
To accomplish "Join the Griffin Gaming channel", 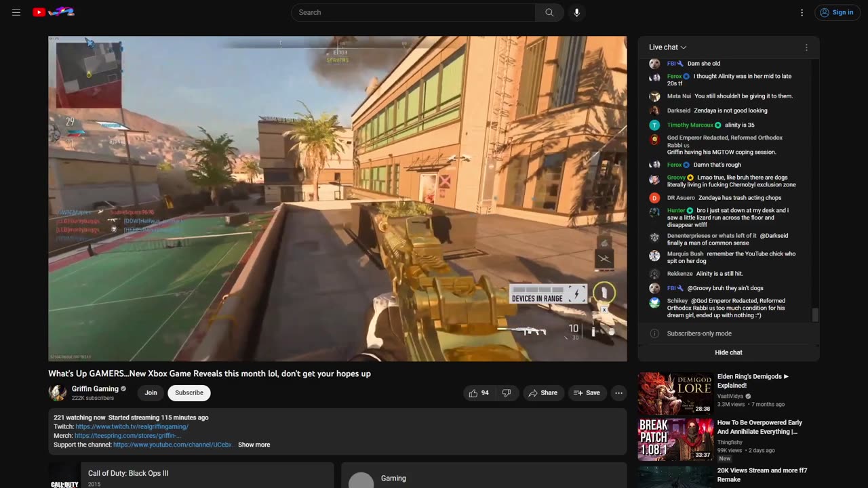I will pos(151,392).
